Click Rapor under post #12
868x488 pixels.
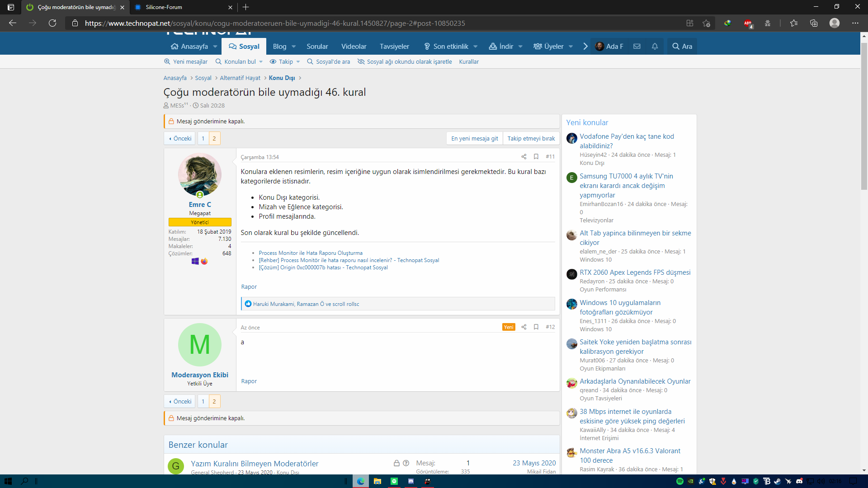pyautogui.click(x=249, y=381)
